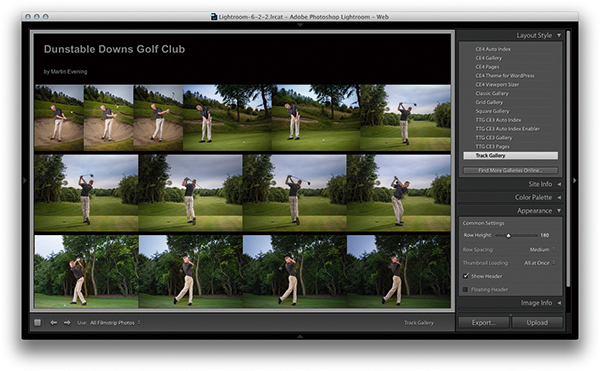Collapse the Layout Style panel
Screen dimensions: 600x371
coord(559,35)
